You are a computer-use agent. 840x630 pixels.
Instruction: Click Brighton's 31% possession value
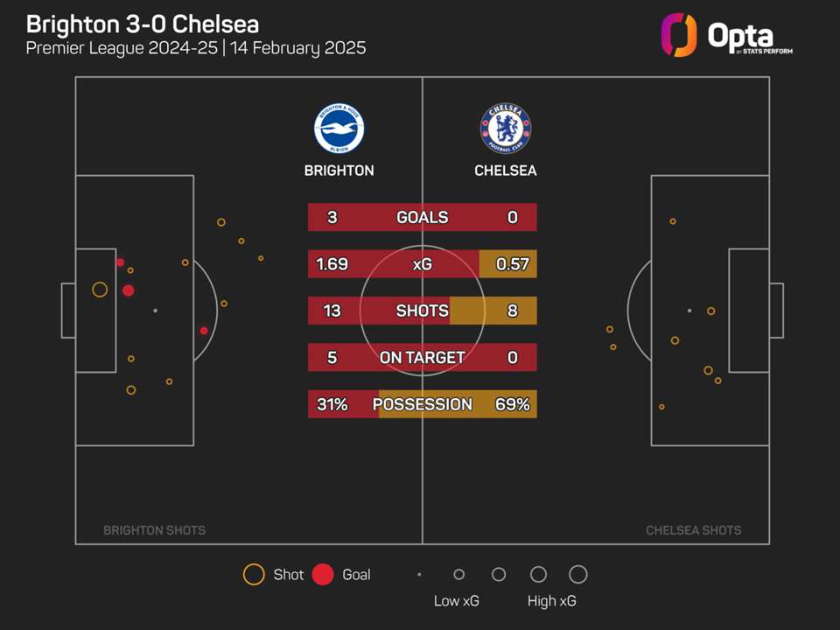[332, 404]
